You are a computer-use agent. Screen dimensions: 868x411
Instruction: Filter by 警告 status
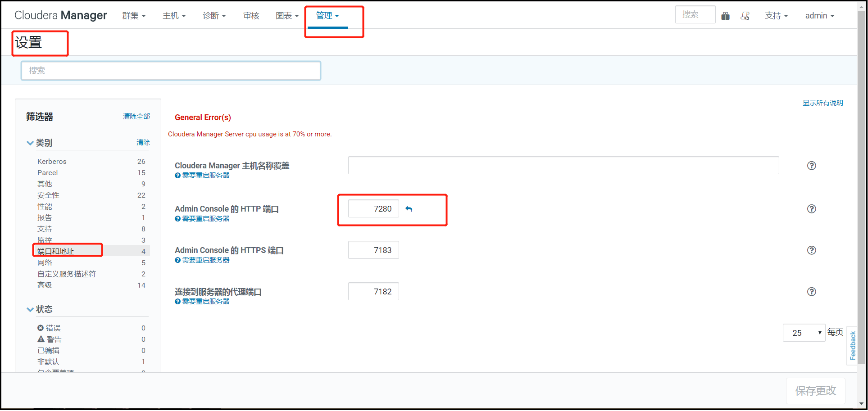point(91,339)
